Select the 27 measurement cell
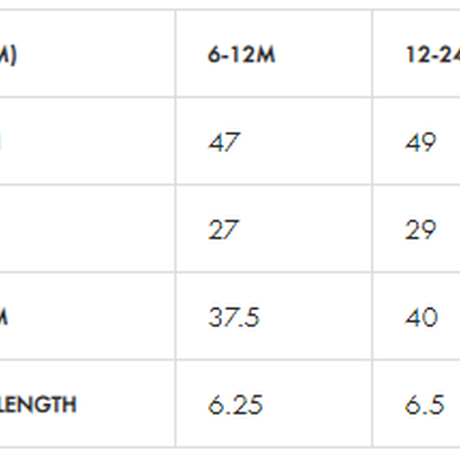 click(223, 230)
